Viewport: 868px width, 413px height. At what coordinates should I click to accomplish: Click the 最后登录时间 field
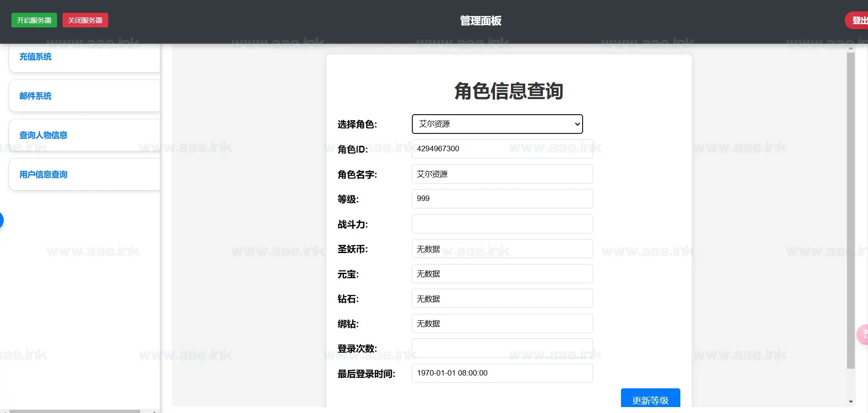(502, 373)
